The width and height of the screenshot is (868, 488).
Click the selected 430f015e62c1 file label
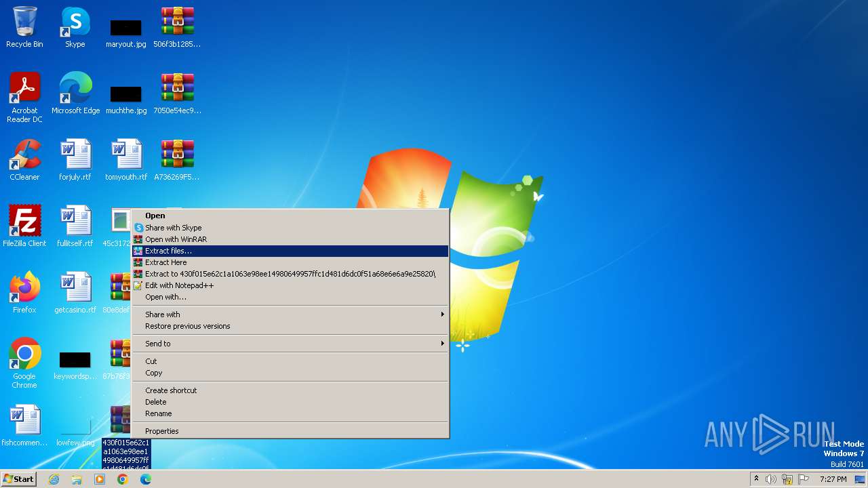[126, 453]
